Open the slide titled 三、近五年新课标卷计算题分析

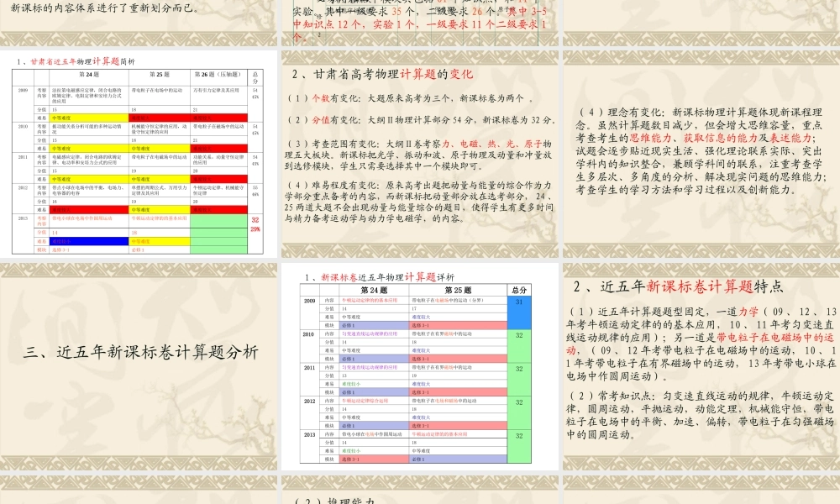139,367
